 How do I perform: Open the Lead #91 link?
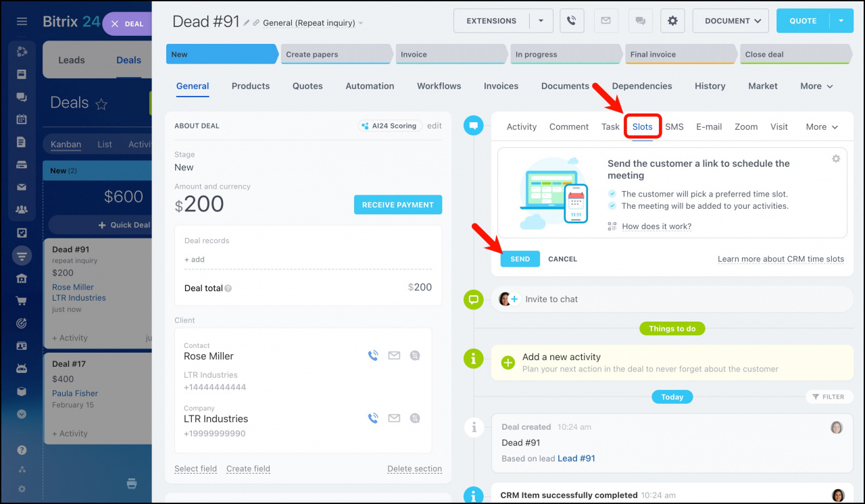(576, 458)
